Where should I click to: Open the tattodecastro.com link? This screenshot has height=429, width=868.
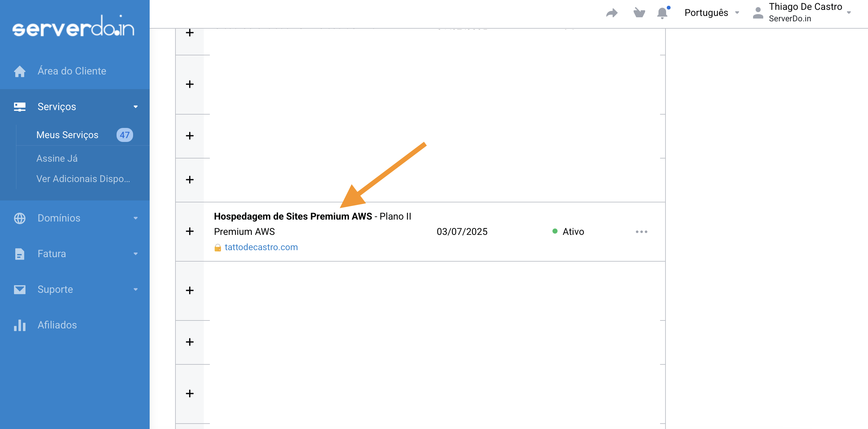[261, 247]
